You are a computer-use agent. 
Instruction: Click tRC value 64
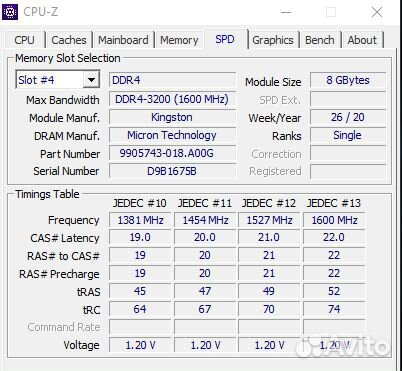pyautogui.click(x=140, y=309)
